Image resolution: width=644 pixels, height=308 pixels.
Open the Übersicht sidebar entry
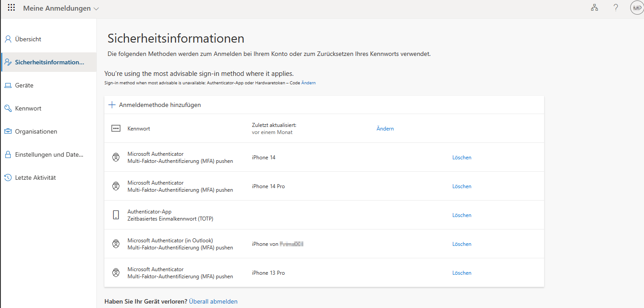(27, 39)
